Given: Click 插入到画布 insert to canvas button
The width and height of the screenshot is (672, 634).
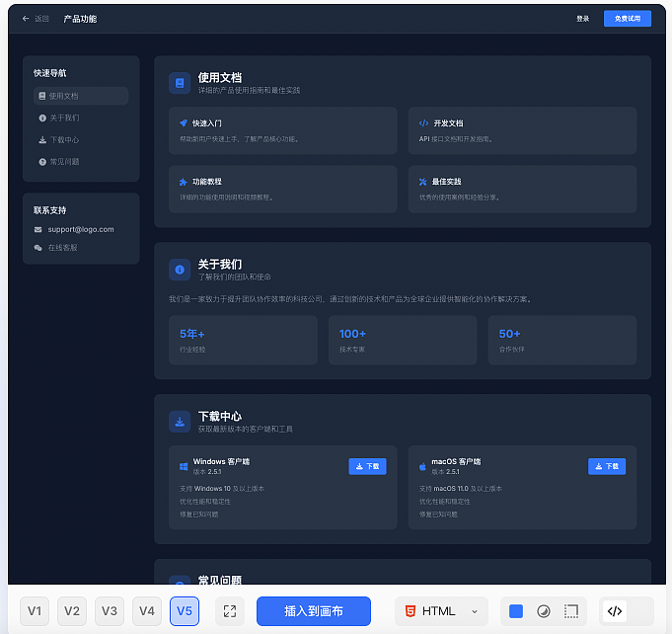Looking at the screenshot, I should (313, 611).
